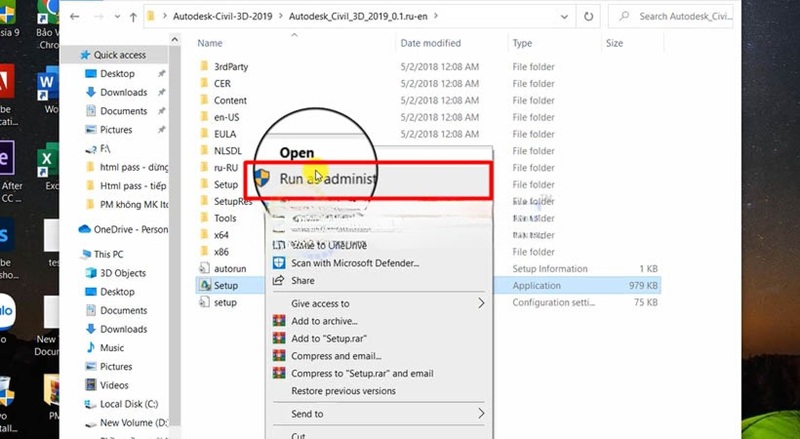Open Excel shortcut on desktop
This screenshot has width=800, height=439.
click(48, 167)
